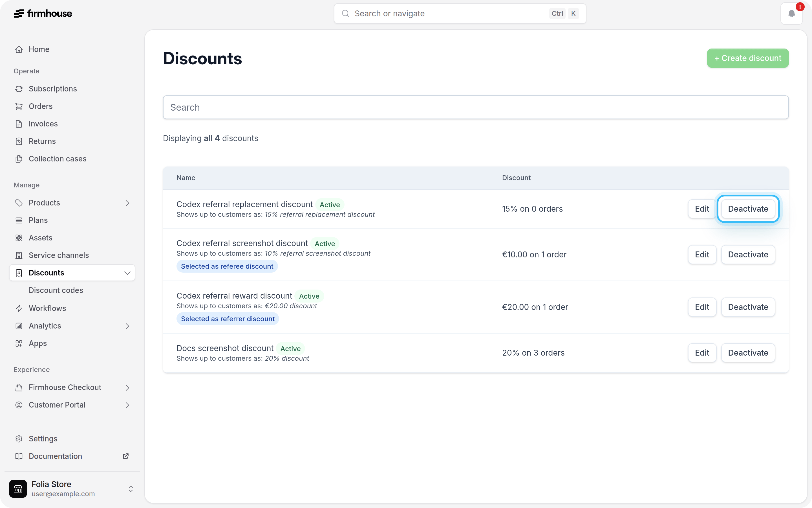The width and height of the screenshot is (812, 508).
Task: Click the Collection cases icon
Action: (19, 159)
